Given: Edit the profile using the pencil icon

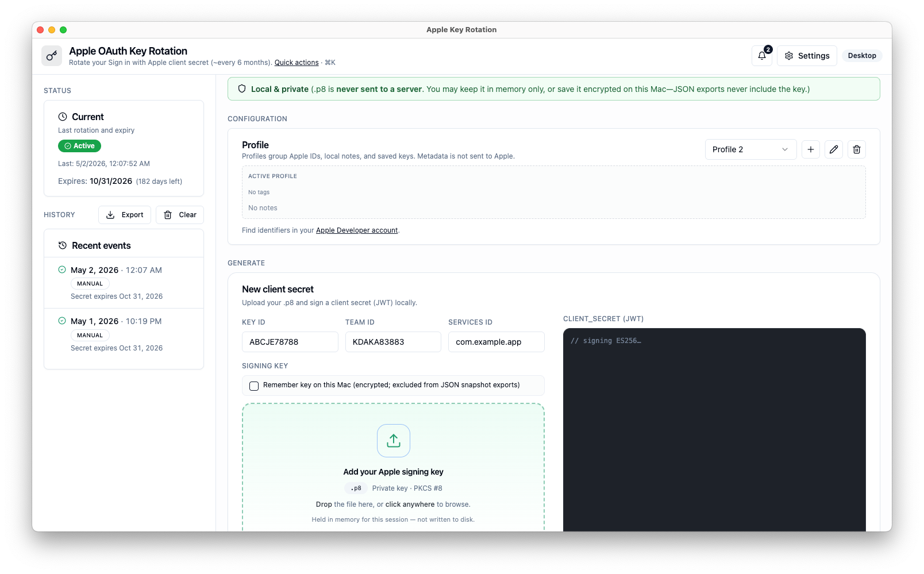Looking at the screenshot, I should [x=834, y=149].
